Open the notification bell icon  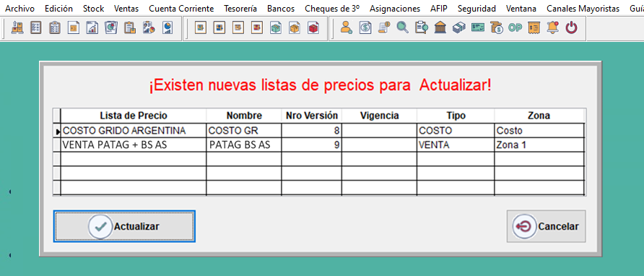(552, 28)
